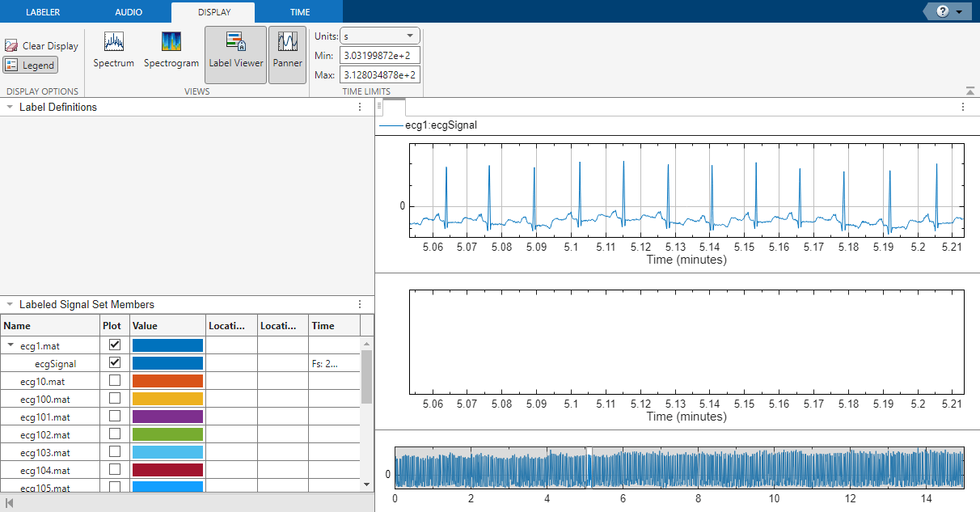Image resolution: width=980 pixels, height=512 pixels.
Task: Click the ecg101.mat purple color swatch
Action: 167,417
